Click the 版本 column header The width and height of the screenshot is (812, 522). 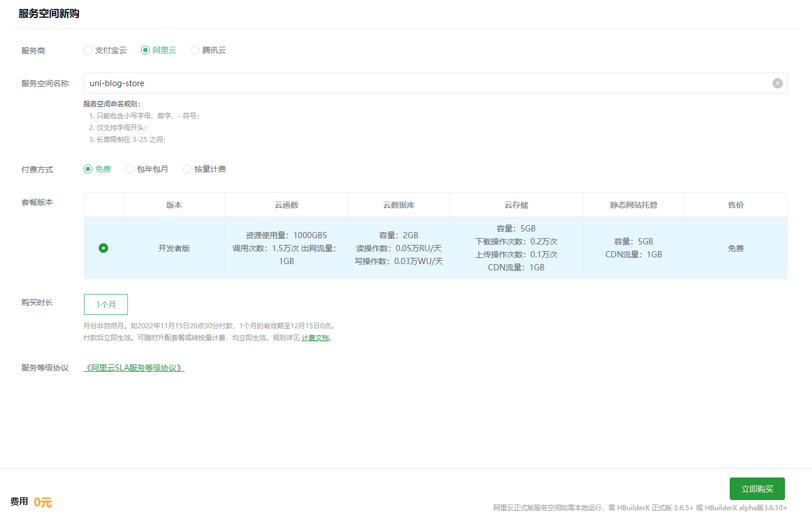(174, 205)
